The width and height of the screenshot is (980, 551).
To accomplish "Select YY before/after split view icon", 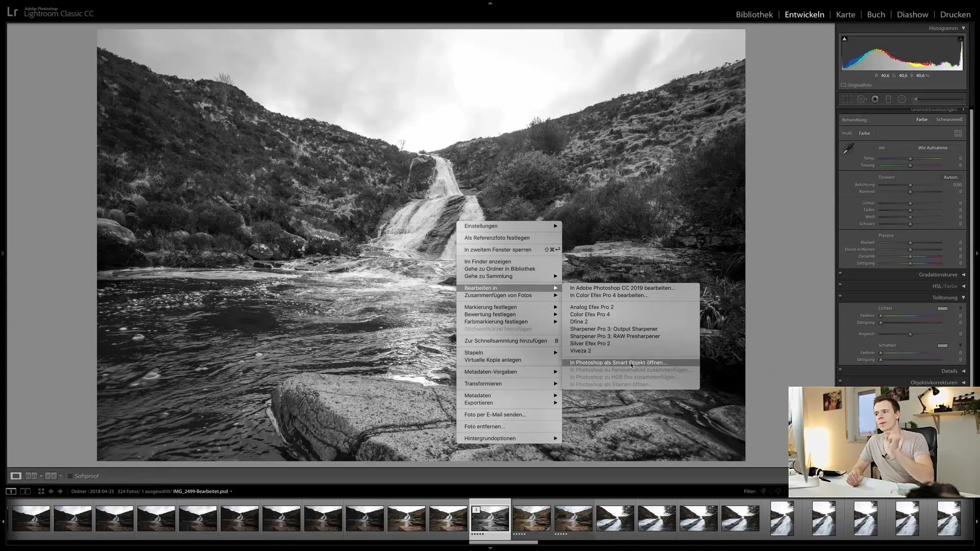I will tap(51, 476).
